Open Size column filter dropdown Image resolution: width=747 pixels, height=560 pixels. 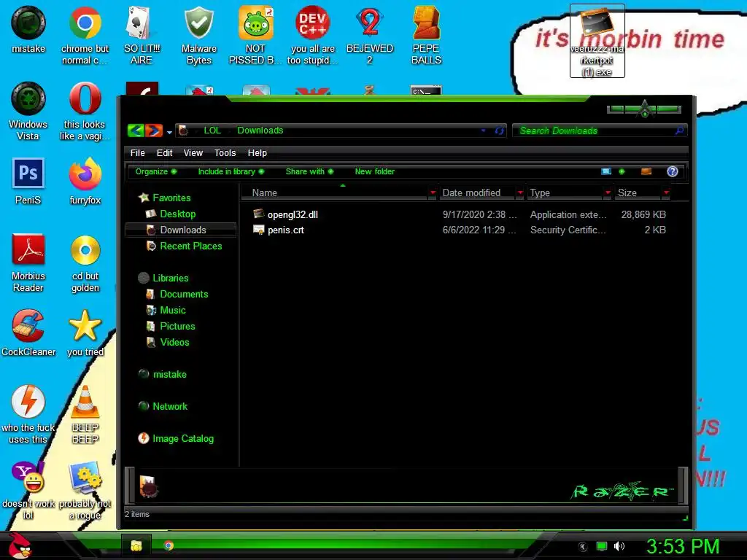667,192
